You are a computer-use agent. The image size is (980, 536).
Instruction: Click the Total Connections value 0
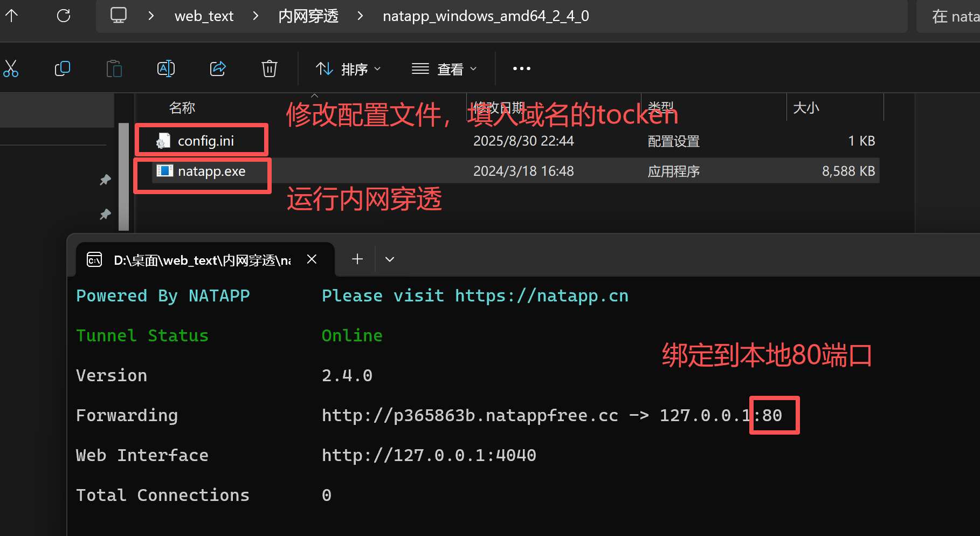(327, 496)
